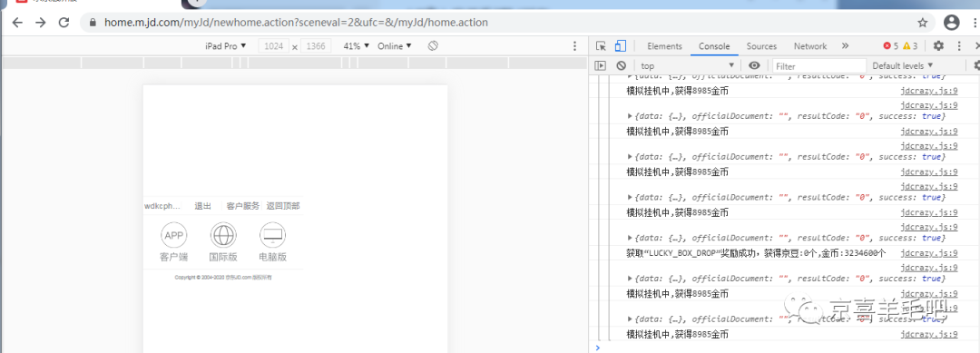Bookmark this page with the star icon

pos(923,23)
